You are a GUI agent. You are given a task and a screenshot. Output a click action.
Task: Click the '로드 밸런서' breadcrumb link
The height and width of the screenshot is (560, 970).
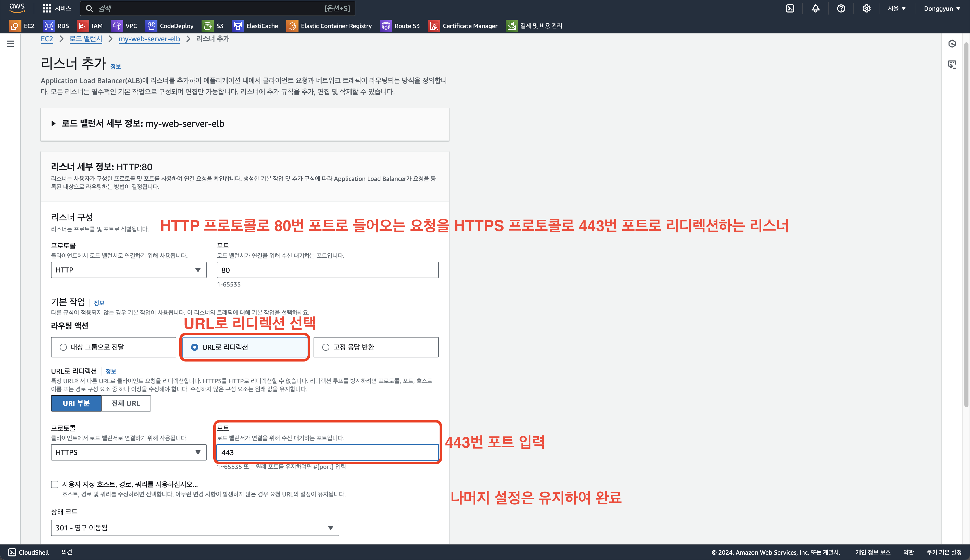pyautogui.click(x=86, y=39)
